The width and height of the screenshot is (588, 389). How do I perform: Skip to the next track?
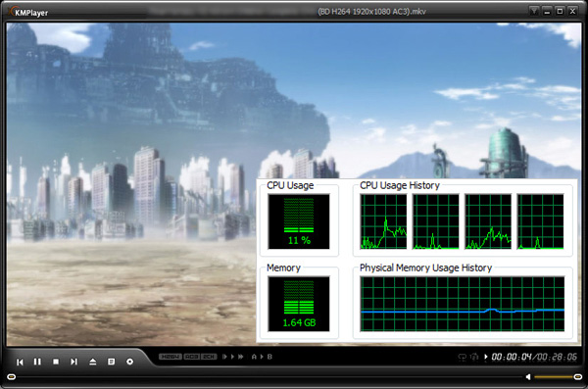73,362
